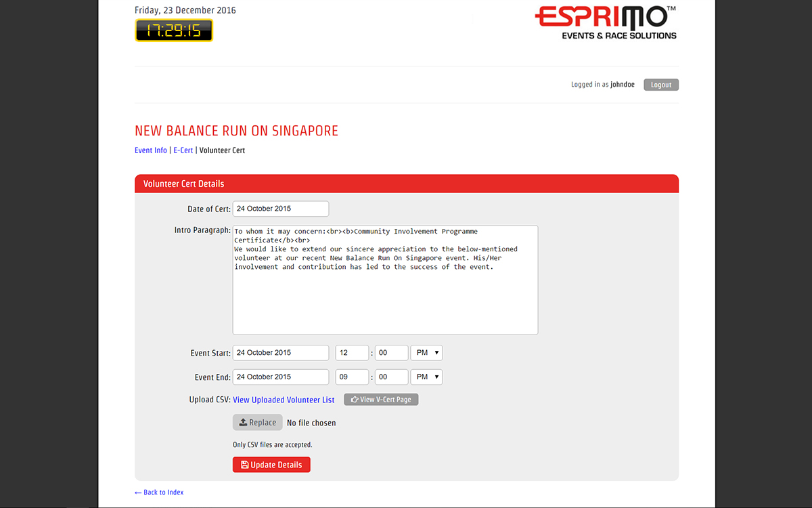The width and height of the screenshot is (812, 508).
Task: Click the New Balance Run On Singapore heading
Action: point(236,131)
